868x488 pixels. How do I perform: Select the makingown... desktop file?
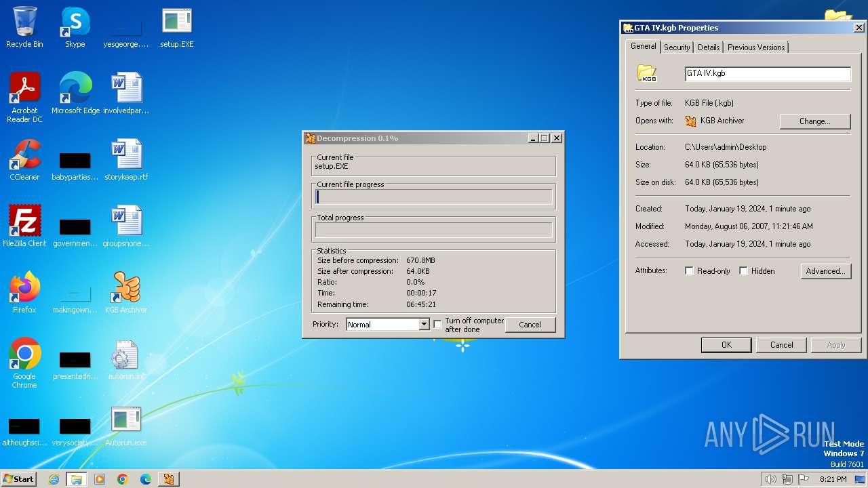pyautogui.click(x=75, y=299)
